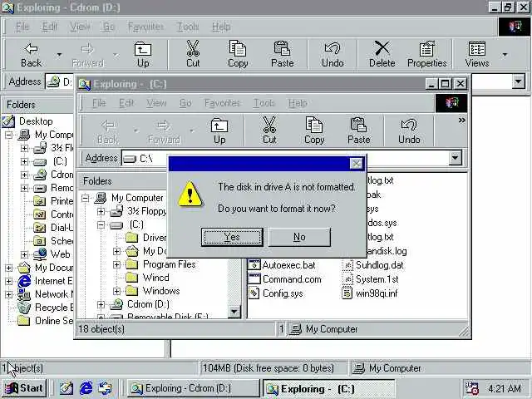Click Yes to format the disk
Screen dimensions: 532x399
[x=232, y=237]
